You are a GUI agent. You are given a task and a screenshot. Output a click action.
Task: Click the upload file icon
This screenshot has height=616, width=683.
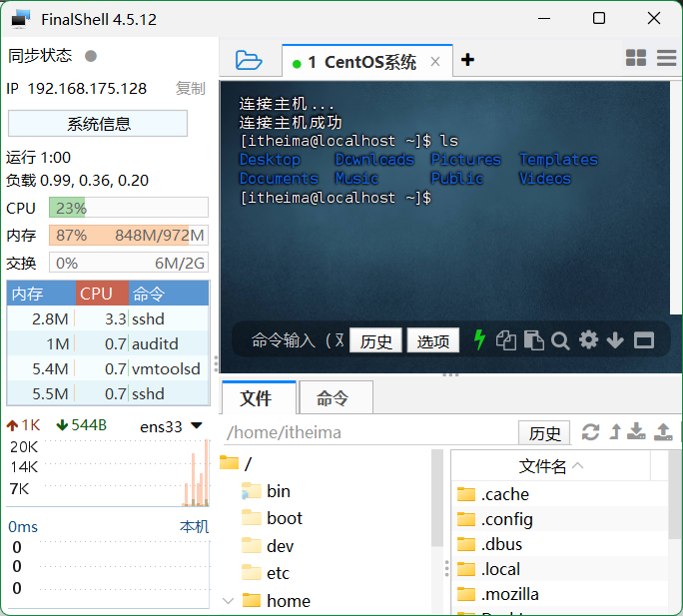pos(663,431)
